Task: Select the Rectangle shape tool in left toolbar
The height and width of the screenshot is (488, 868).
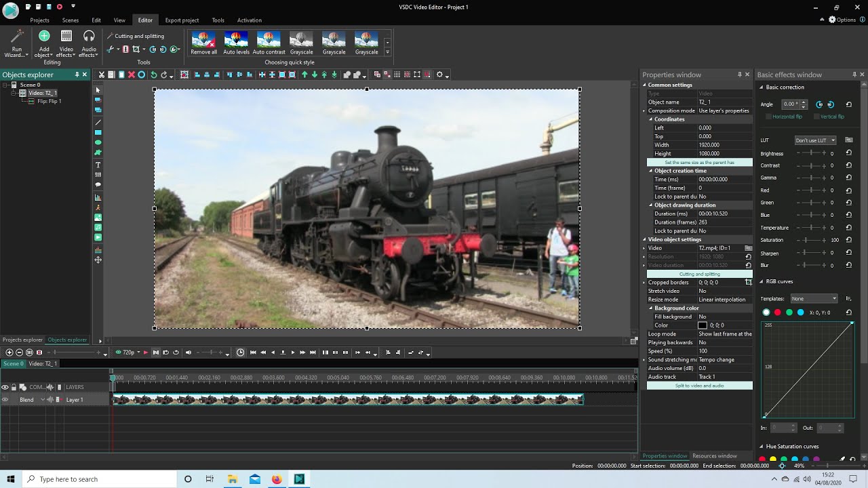Action: point(98,132)
